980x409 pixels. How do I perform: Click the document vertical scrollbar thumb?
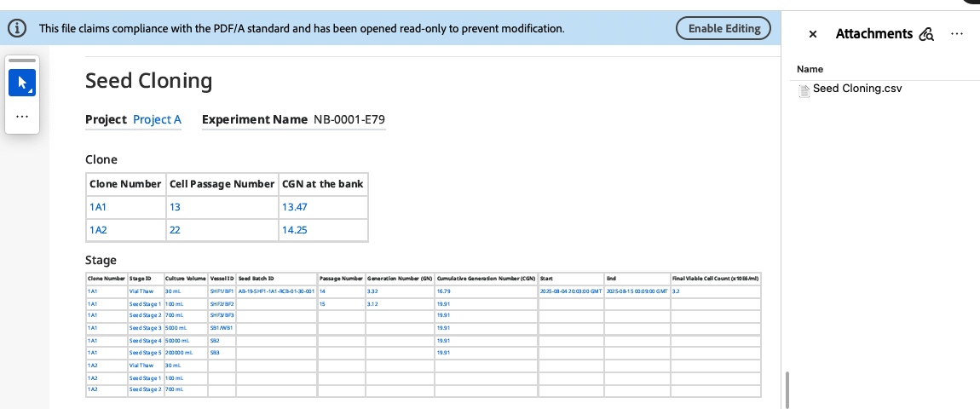point(787,389)
